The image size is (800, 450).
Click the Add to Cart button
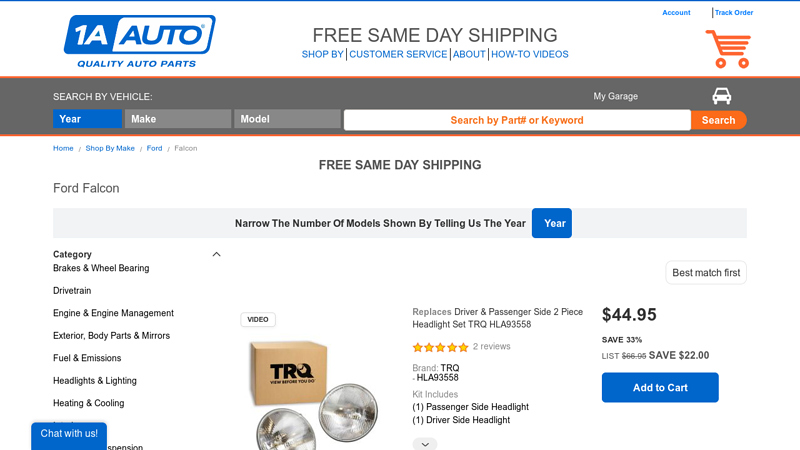(x=660, y=388)
